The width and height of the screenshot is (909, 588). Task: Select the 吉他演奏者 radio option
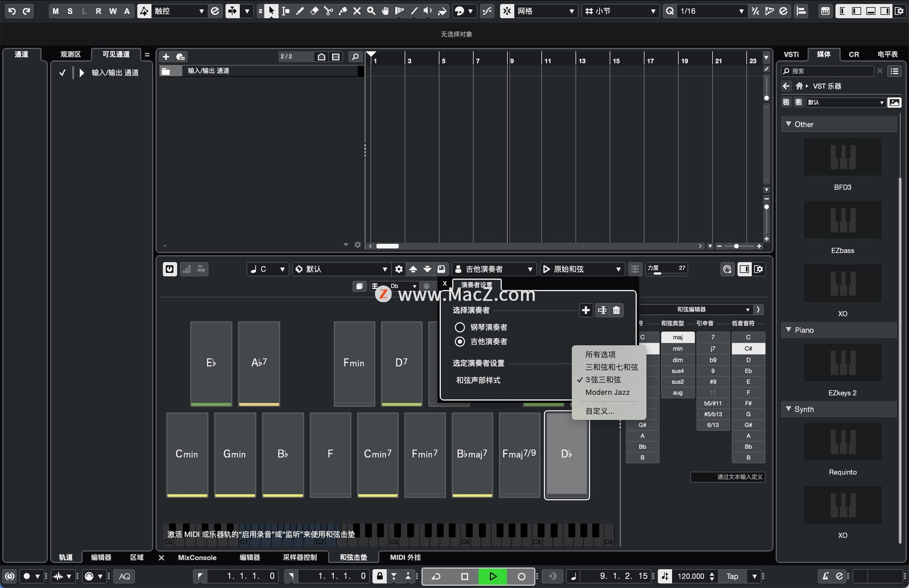(460, 341)
